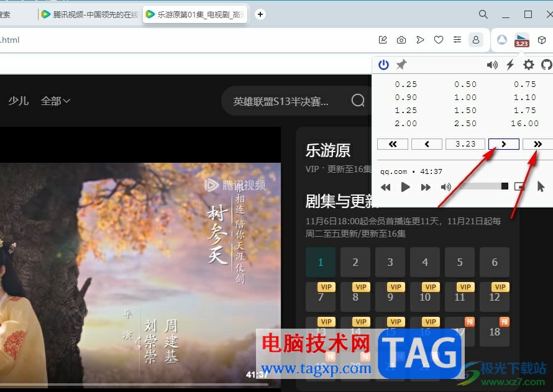553x392 pixels.
Task: Select the 1.10 speed preset
Action: point(525,98)
